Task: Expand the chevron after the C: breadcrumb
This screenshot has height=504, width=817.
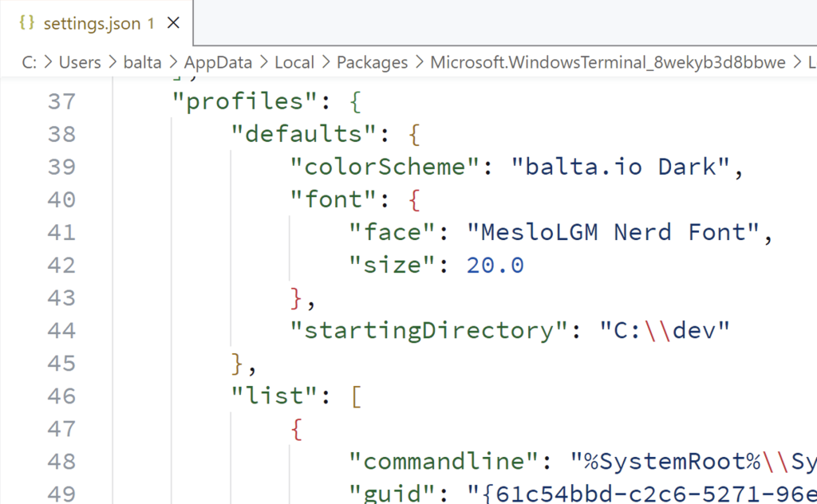Action: pos(48,62)
